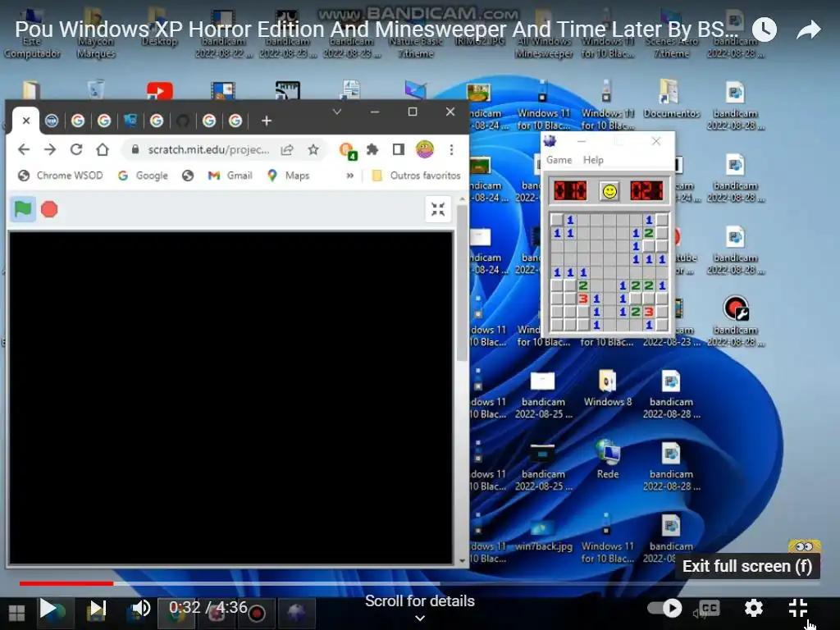Mute video with speaker icon

coord(141,608)
